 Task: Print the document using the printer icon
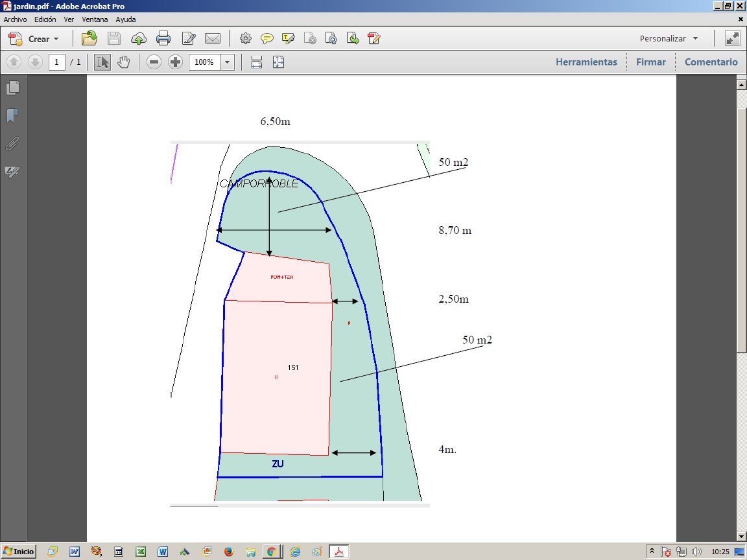coord(163,38)
